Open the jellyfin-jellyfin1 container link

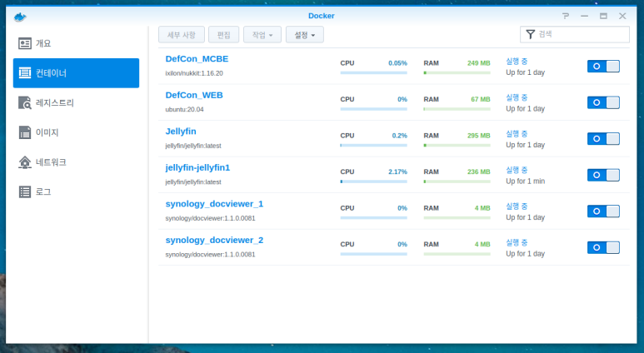tap(197, 167)
